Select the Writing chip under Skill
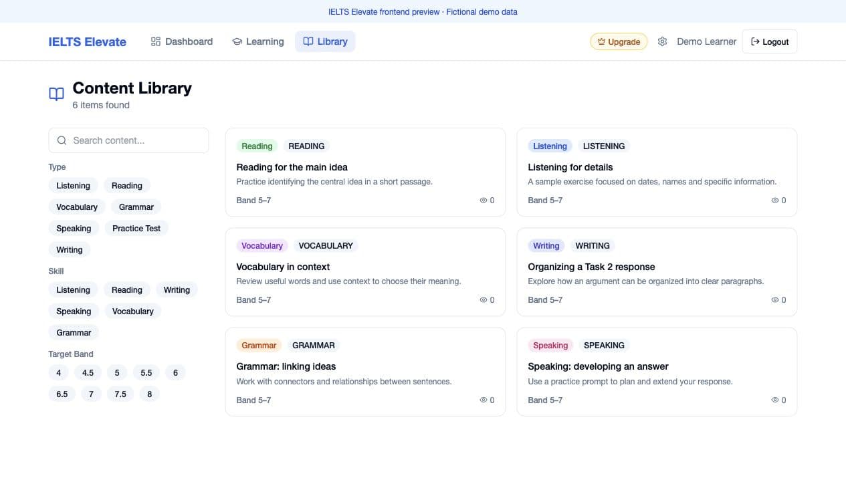The image size is (846, 504). pyautogui.click(x=177, y=290)
